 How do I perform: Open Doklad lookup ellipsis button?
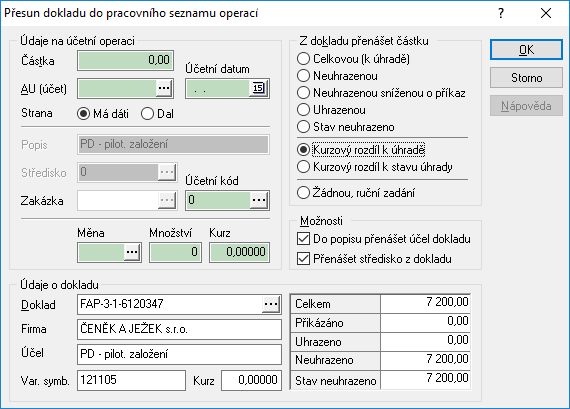tap(271, 304)
